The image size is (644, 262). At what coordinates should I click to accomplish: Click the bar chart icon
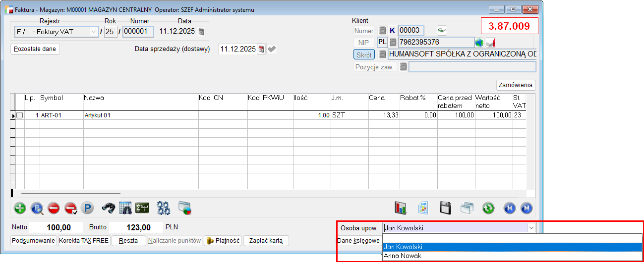coord(401,208)
